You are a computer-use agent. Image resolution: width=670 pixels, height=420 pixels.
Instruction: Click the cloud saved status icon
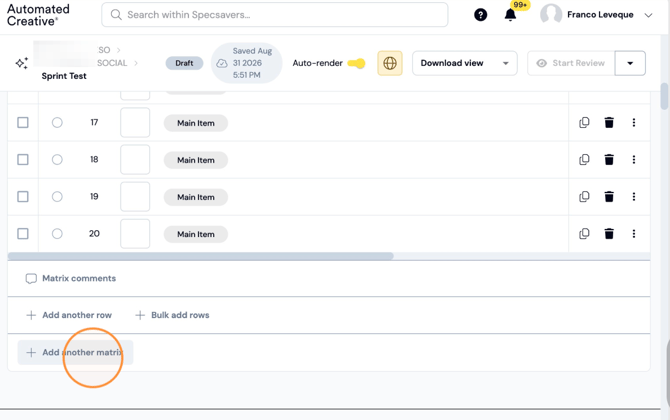click(x=221, y=63)
